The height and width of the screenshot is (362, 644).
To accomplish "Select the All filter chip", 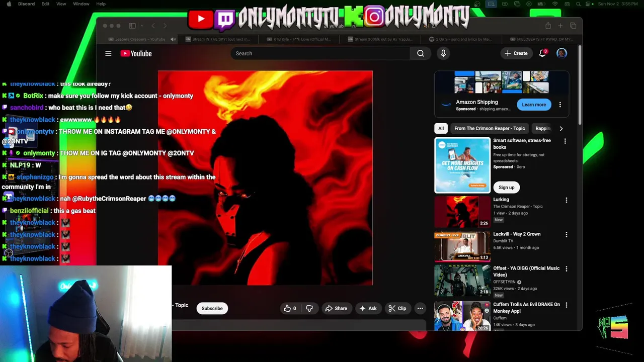I will [441, 128].
